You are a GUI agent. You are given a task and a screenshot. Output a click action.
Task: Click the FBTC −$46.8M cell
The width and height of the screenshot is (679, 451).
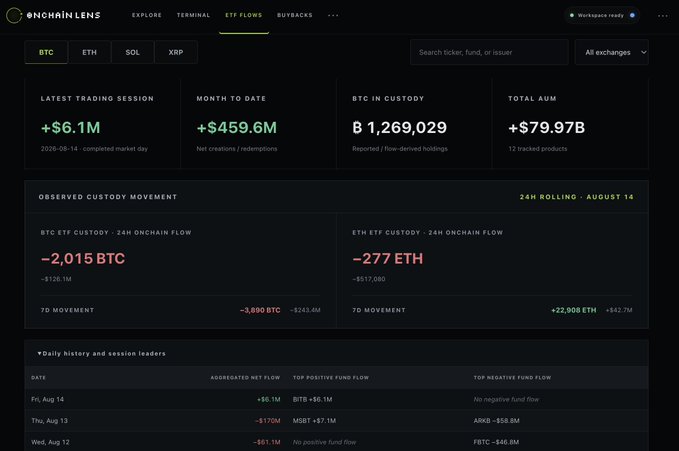[x=496, y=442]
